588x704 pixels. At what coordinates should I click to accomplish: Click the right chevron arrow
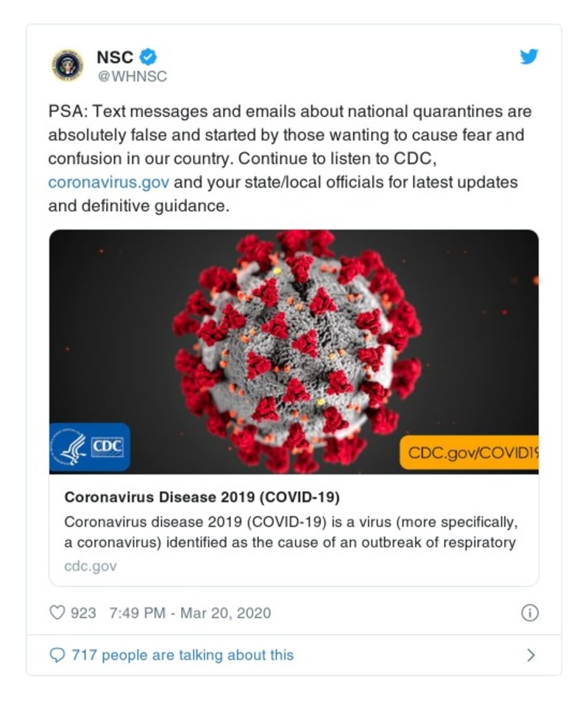coord(531,655)
